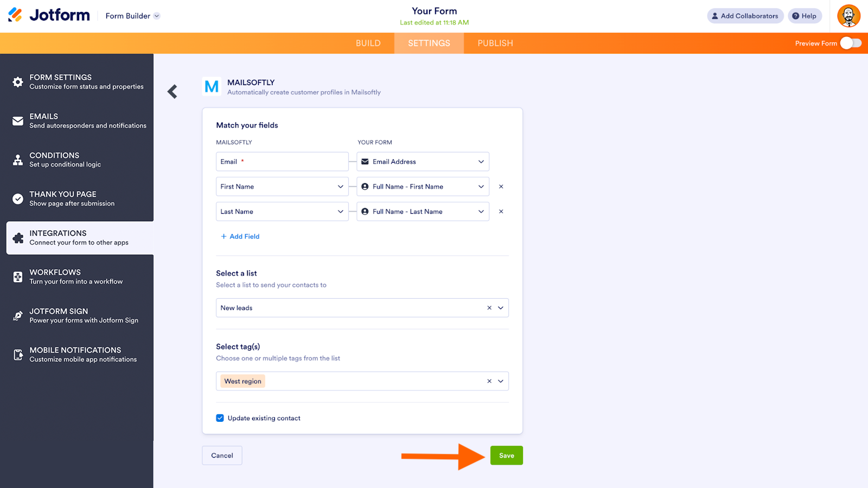
Task: Uncheck Update existing contact checkbox
Action: pos(220,418)
